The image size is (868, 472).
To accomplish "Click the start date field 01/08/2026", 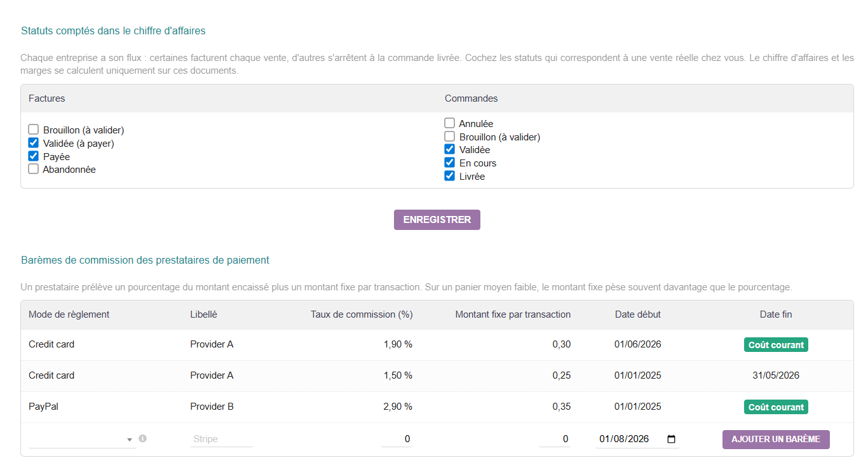I will tap(637, 439).
